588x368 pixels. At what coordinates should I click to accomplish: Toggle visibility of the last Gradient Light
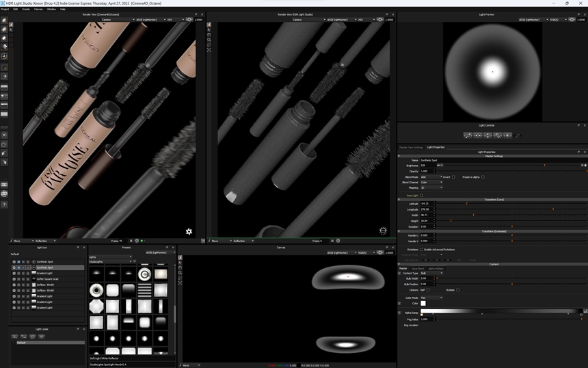click(x=14, y=308)
